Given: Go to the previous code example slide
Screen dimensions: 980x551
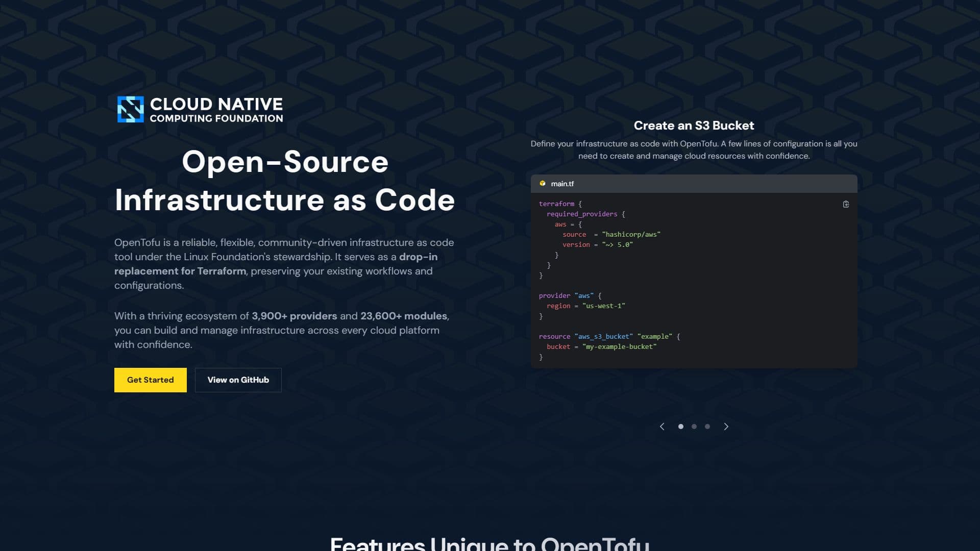Looking at the screenshot, I should (662, 427).
